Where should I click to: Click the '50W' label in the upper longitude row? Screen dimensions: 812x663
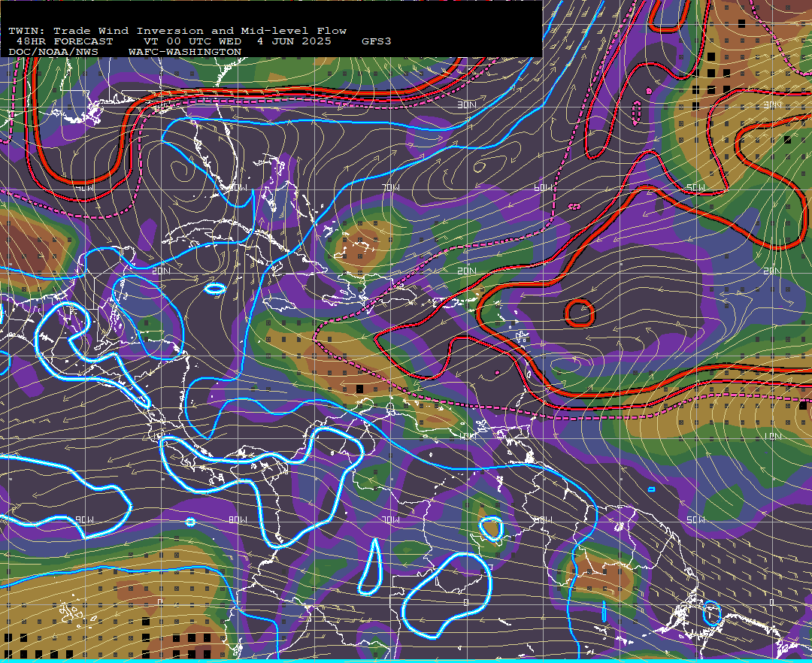[695, 187]
